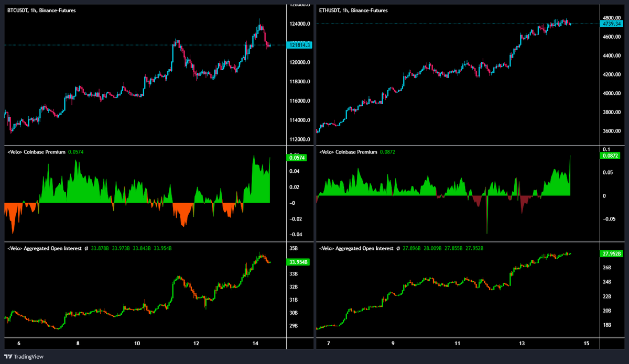Click date 10 on the BTC time axis
The image size is (629, 364).
(137, 344)
